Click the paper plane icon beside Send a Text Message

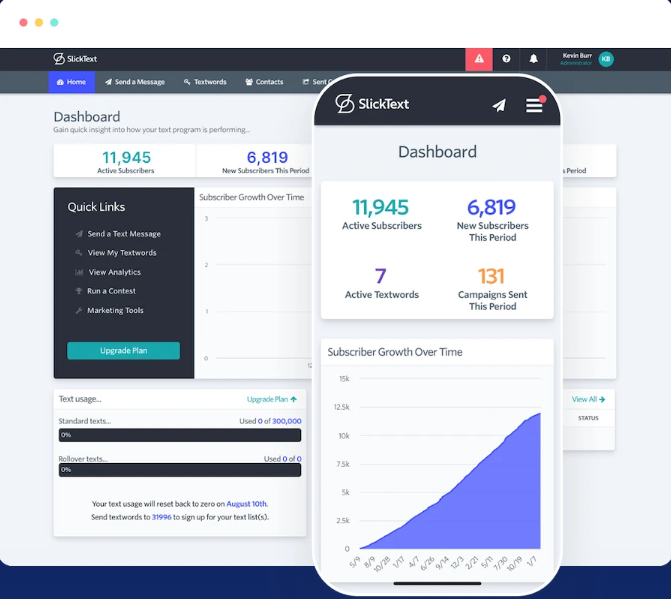(79, 234)
